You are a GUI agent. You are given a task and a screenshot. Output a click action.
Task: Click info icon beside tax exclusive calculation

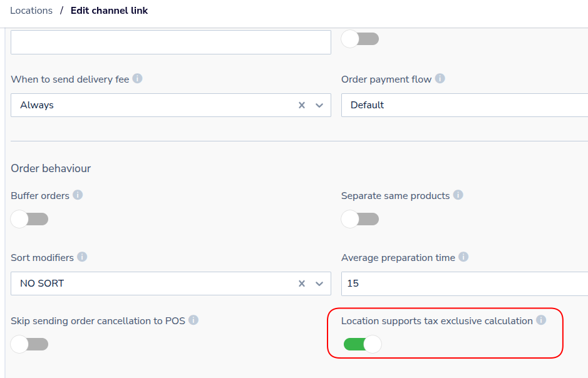[x=541, y=320]
